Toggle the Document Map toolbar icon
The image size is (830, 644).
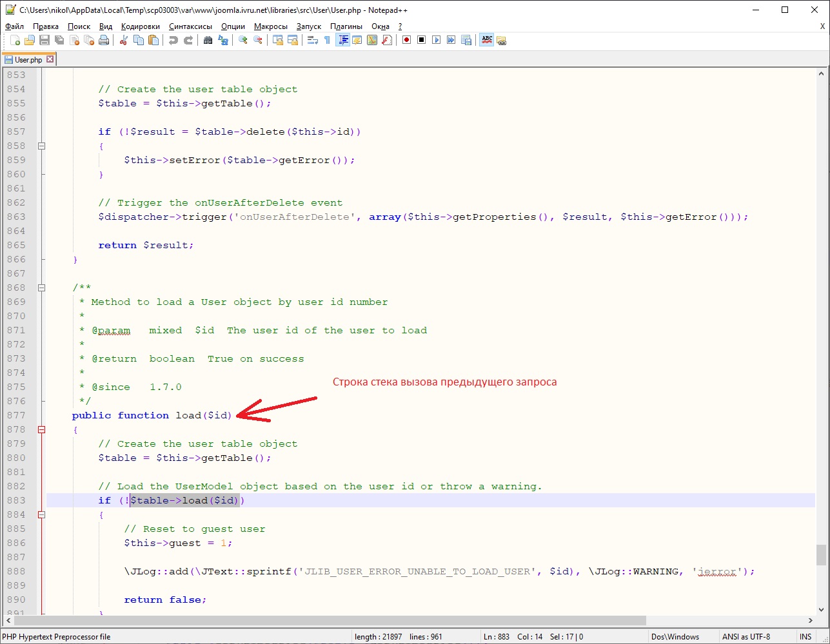pos(372,40)
